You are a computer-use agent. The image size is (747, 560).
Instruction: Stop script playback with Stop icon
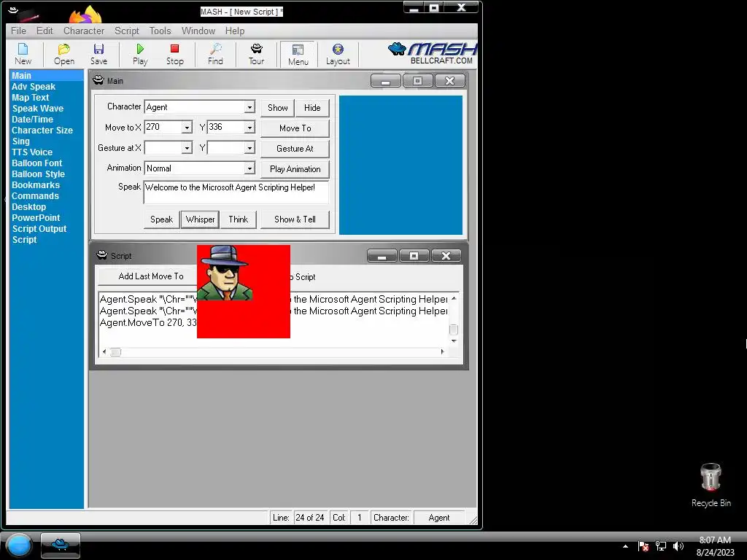(x=175, y=54)
